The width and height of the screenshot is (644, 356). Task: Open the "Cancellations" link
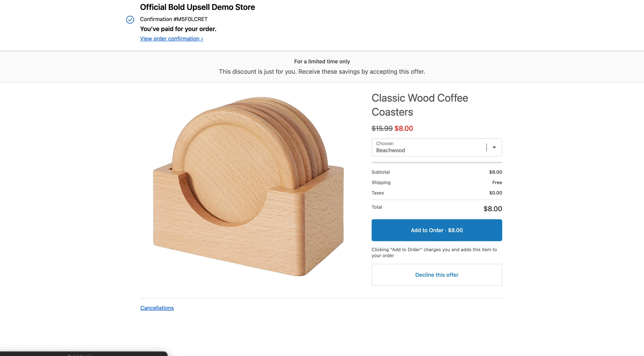click(157, 308)
